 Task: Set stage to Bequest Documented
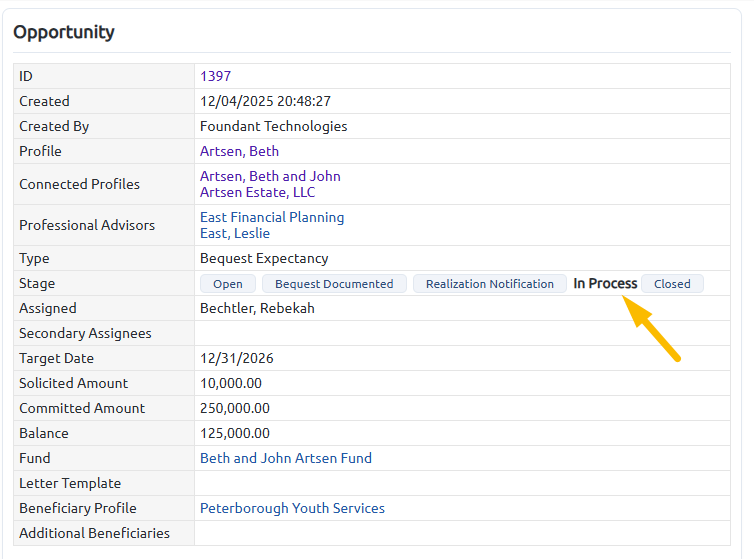coord(334,284)
